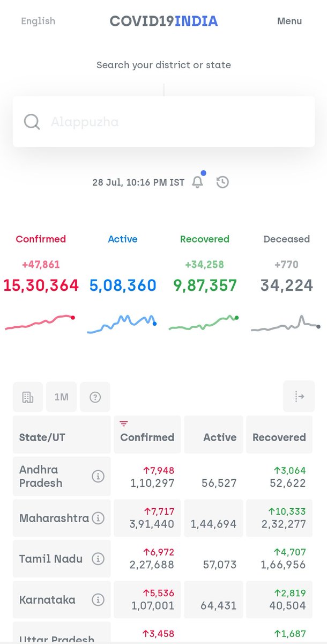Image resolution: width=327 pixels, height=644 pixels.
Task: Click the search magnifier icon
Action: click(x=32, y=122)
